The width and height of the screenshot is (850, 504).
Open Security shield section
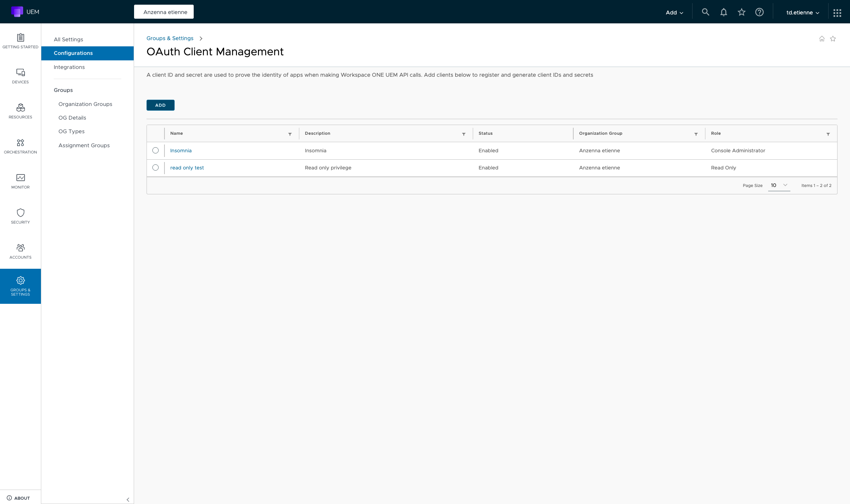tap(20, 216)
